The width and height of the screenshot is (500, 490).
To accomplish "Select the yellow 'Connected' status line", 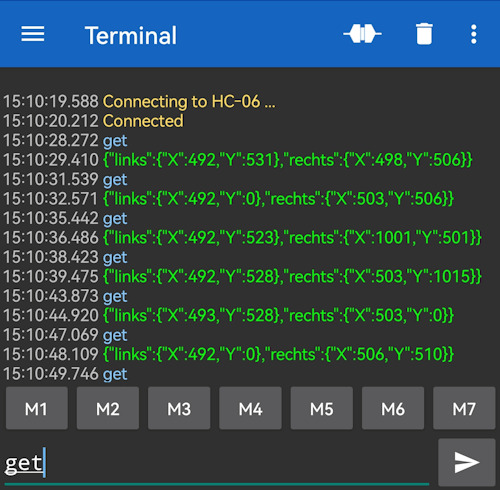I will pyautogui.click(x=93, y=121).
